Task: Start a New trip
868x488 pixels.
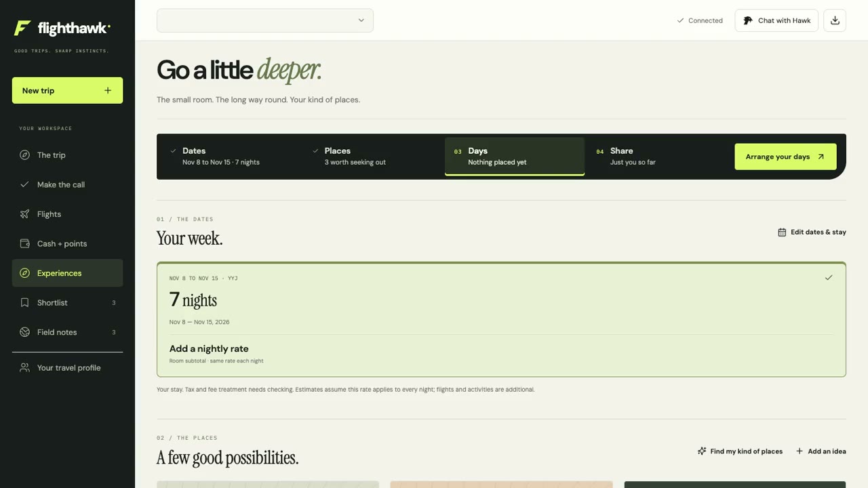Action: pos(67,91)
